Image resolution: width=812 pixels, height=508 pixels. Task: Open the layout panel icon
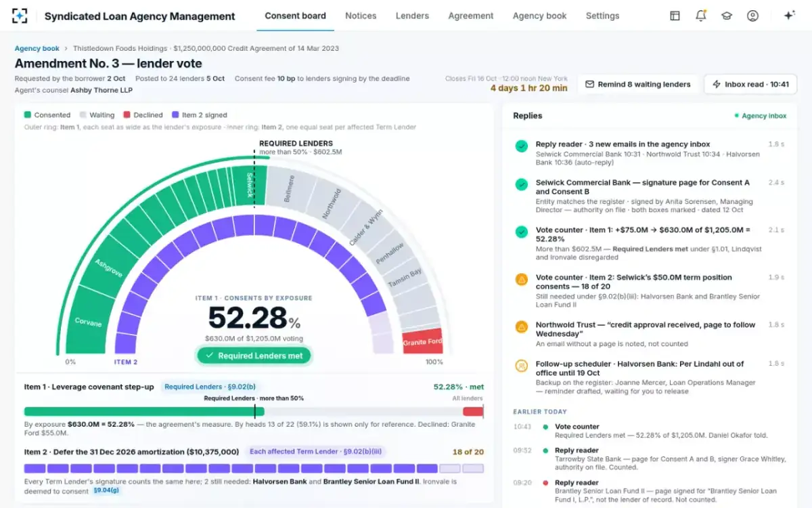(x=675, y=16)
